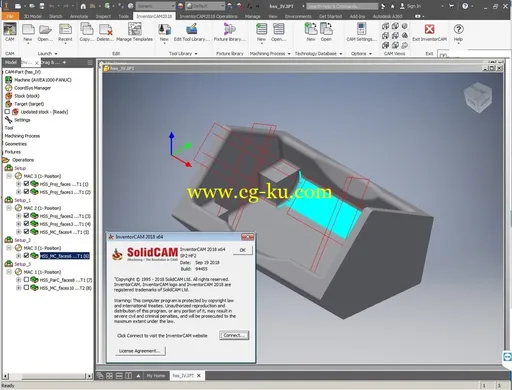The height and width of the screenshot is (390, 512).
Task: Click the browser panel horizontal scrollbar
Action: click(x=48, y=376)
